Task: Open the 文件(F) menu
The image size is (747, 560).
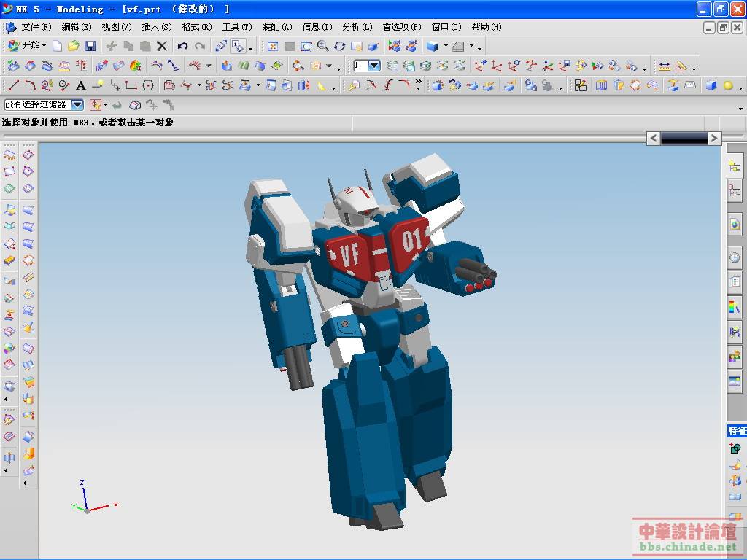Action: click(36, 27)
